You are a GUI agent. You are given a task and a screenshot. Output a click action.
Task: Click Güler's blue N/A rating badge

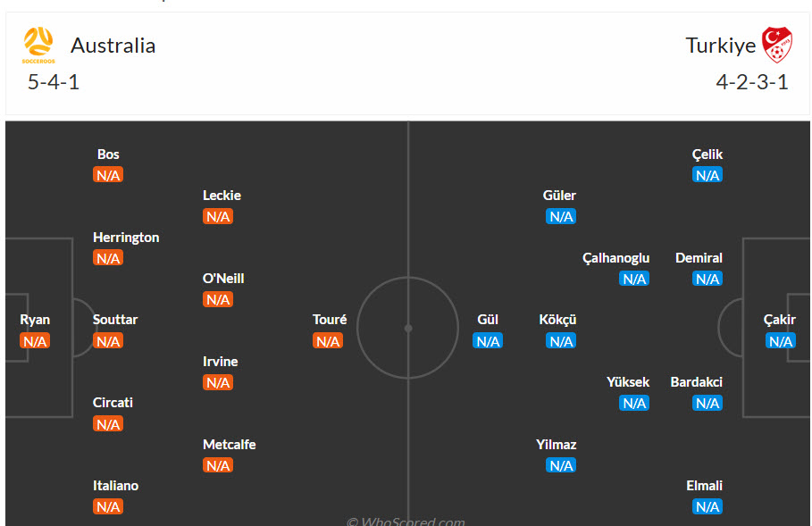coord(561,216)
